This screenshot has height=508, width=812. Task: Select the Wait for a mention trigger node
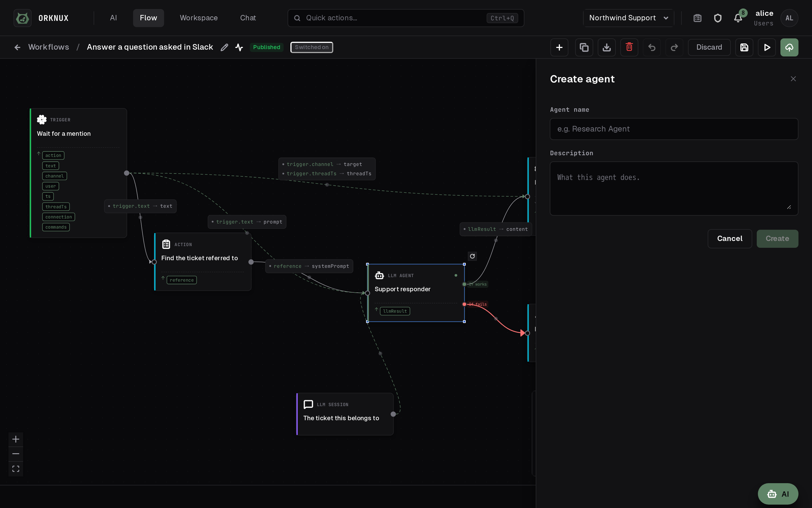tap(78, 173)
